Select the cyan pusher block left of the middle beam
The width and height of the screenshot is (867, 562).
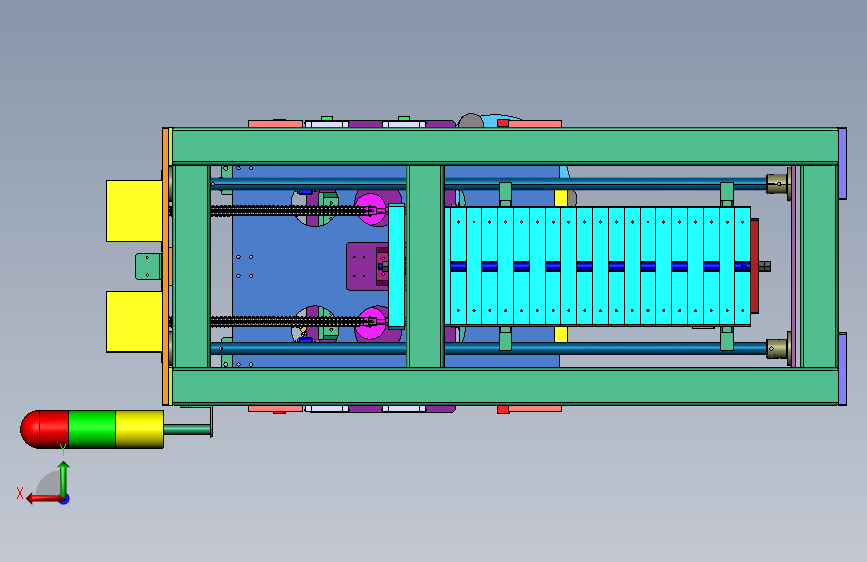396,266
